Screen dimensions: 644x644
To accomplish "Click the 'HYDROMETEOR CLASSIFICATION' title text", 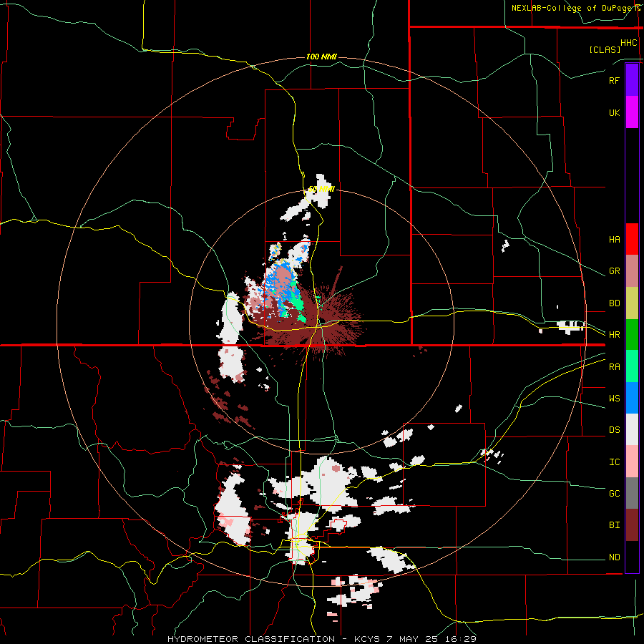I will (251, 639).
